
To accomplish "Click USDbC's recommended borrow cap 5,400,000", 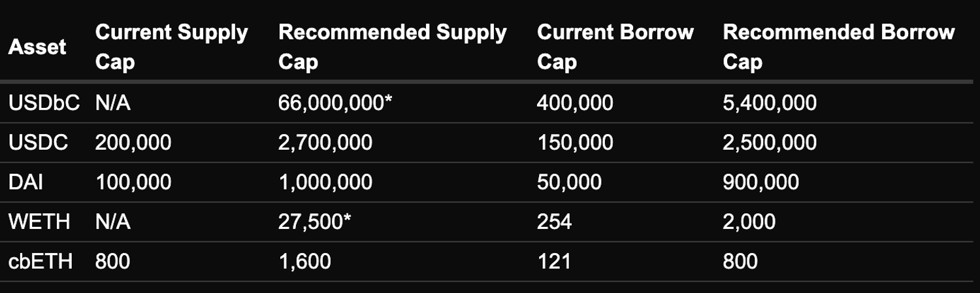I will point(769,103).
